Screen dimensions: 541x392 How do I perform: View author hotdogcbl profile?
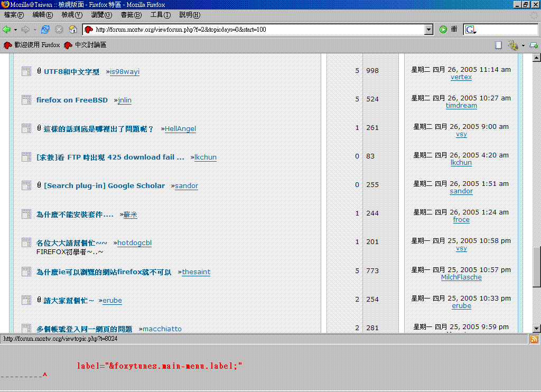134,243
